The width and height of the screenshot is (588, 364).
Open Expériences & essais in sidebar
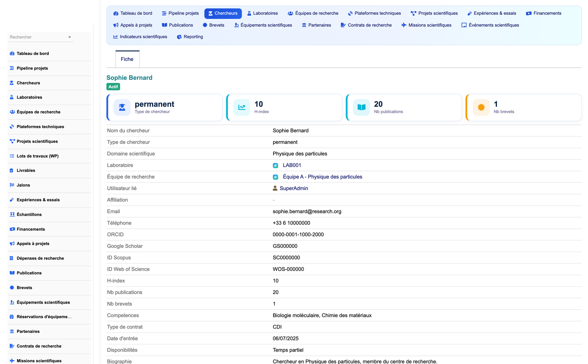tap(38, 200)
